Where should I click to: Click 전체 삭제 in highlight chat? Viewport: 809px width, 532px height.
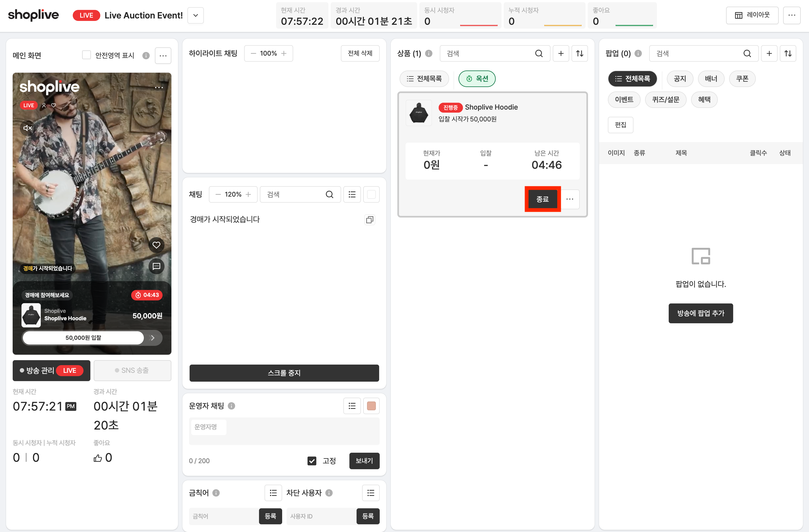tap(360, 53)
